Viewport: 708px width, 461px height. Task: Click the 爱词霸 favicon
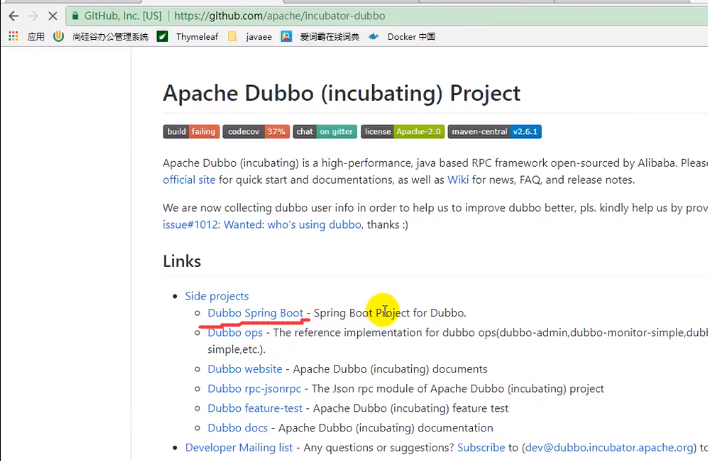(286, 37)
